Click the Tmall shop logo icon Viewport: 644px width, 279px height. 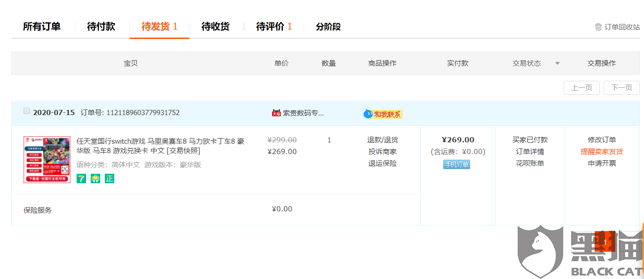pyautogui.click(x=276, y=113)
